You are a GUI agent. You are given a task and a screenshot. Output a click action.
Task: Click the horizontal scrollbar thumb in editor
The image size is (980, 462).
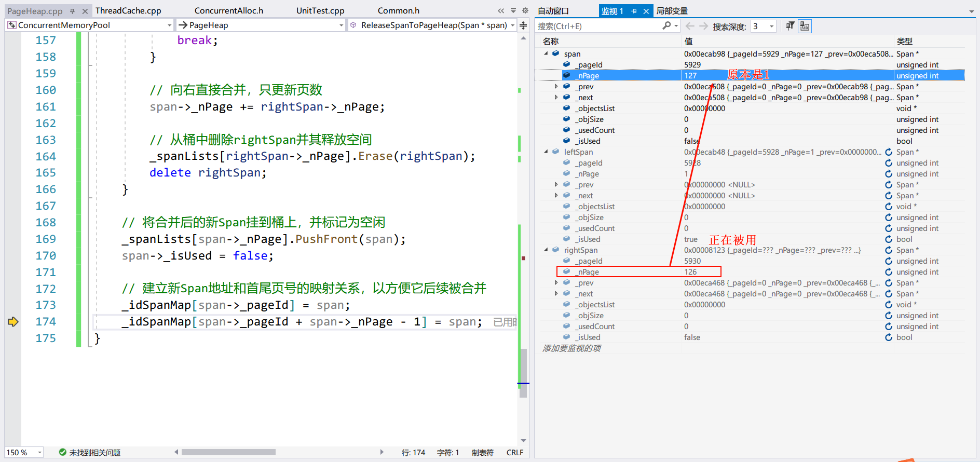[x=228, y=452]
